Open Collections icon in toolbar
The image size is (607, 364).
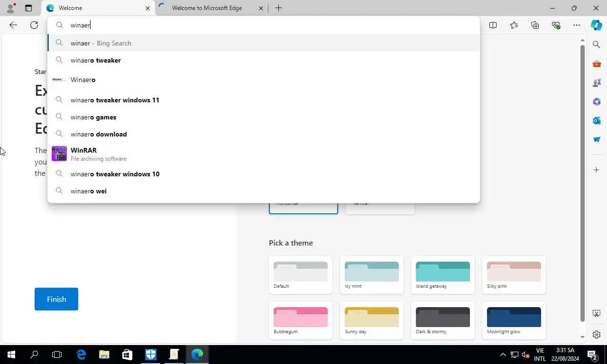(535, 25)
